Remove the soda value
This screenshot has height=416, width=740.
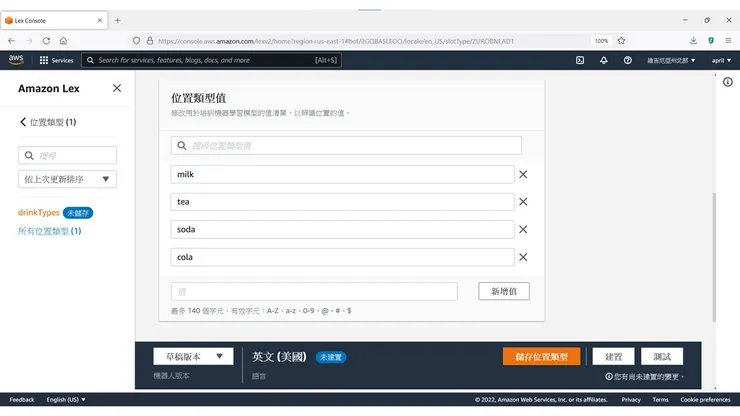523,229
